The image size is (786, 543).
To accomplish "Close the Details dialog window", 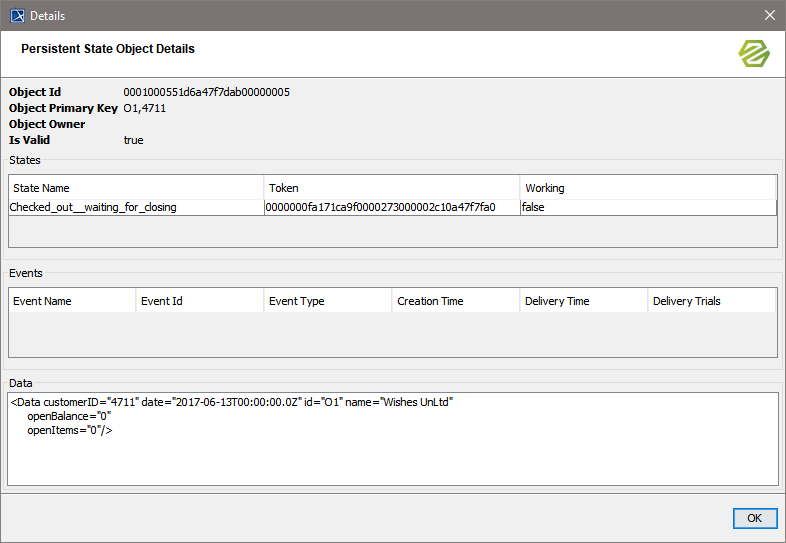I will tap(769, 15).
